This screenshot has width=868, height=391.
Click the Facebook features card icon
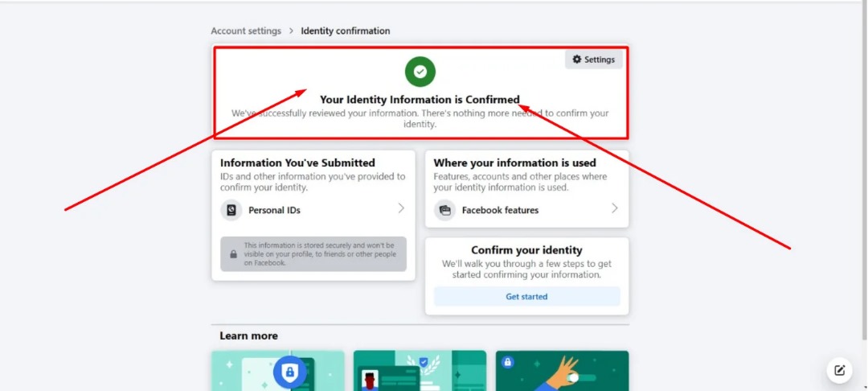444,210
